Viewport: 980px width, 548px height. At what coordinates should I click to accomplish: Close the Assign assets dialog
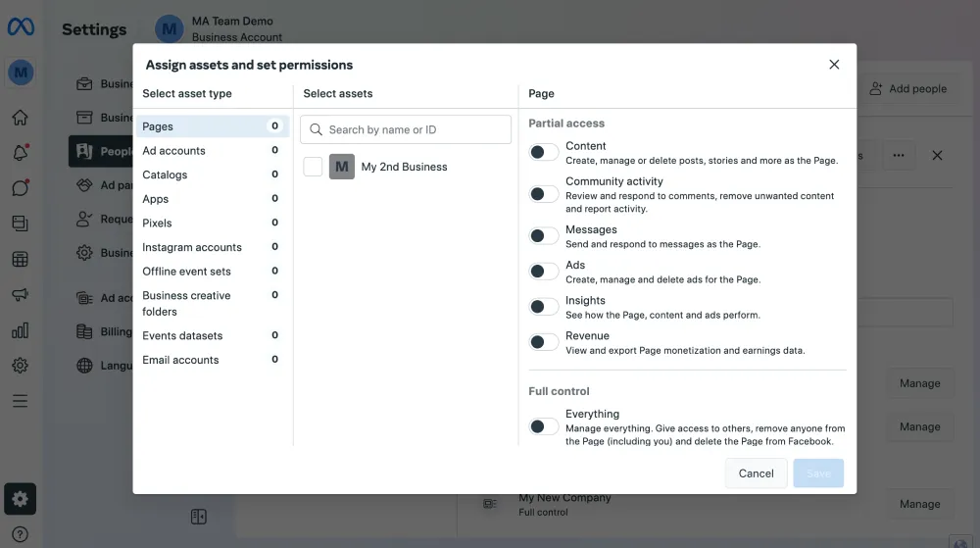click(x=834, y=65)
